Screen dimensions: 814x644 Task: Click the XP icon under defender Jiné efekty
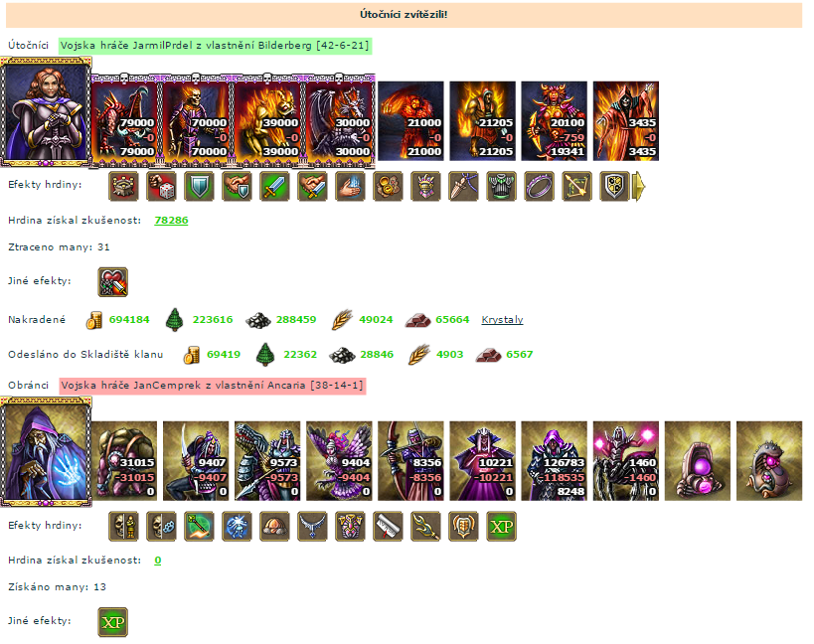(113, 622)
